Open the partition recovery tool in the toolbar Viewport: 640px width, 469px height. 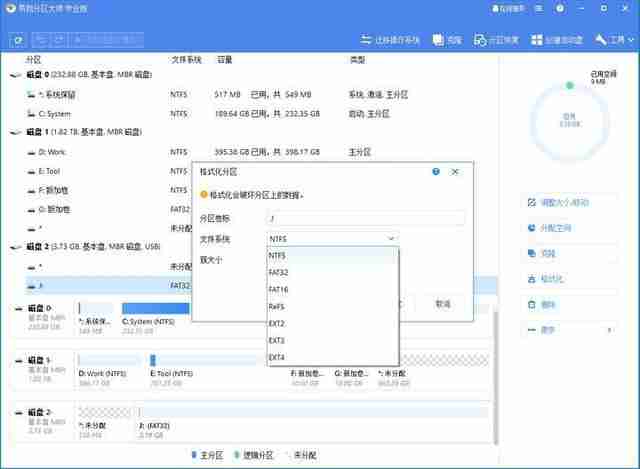[x=496, y=40]
